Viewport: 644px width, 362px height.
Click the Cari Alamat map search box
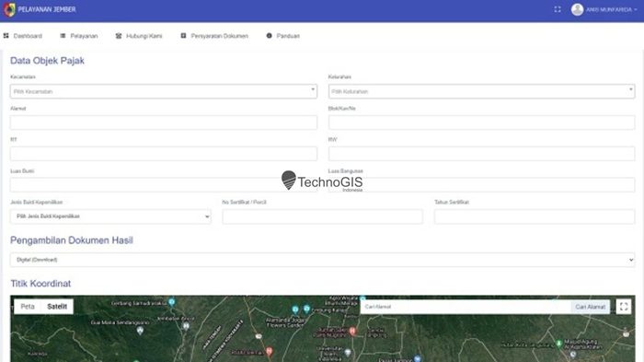click(x=466, y=307)
